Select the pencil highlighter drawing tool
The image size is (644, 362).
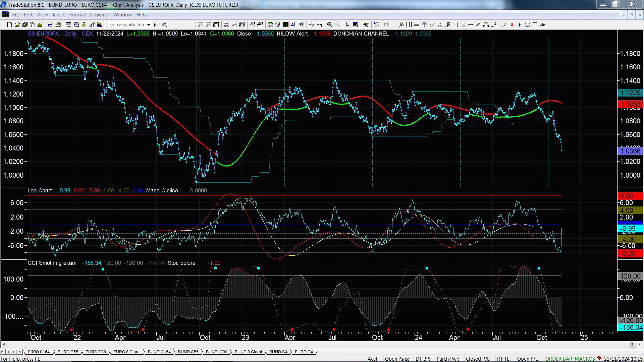click(494, 25)
